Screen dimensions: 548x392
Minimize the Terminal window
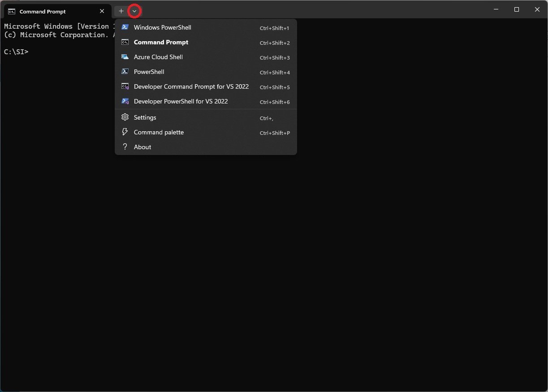click(496, 9)
